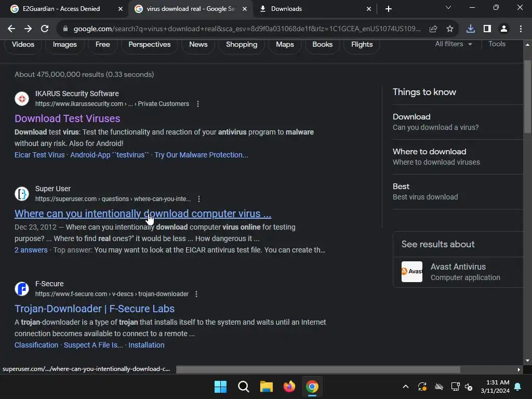Viewport: 532px width, 399px height.
Task: Launch Firefox from the taskbar
Action: (x=289, y=387)
